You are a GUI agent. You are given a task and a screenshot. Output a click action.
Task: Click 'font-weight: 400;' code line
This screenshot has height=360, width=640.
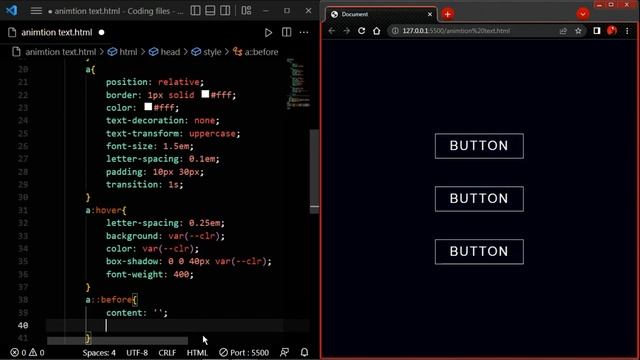[150, 274]
